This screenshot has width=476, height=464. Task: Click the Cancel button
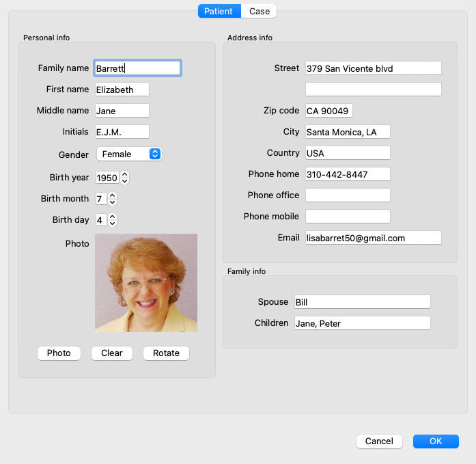[x=379, y=441]
